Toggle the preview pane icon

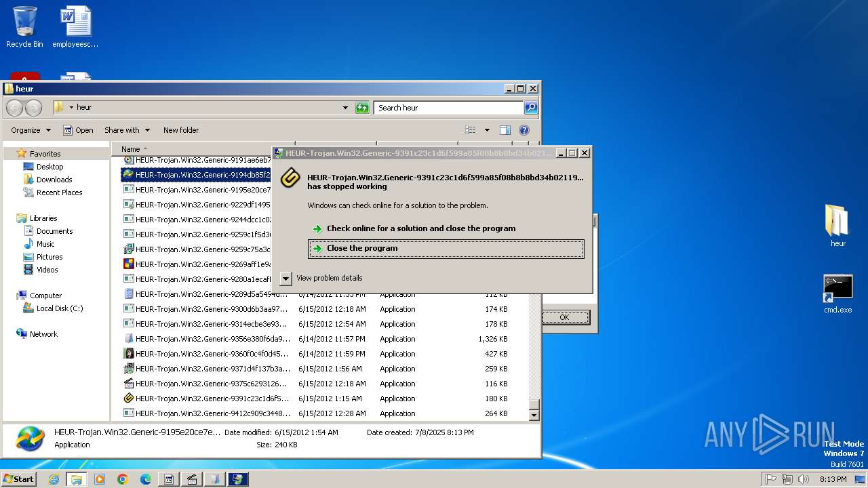point(505,130)
